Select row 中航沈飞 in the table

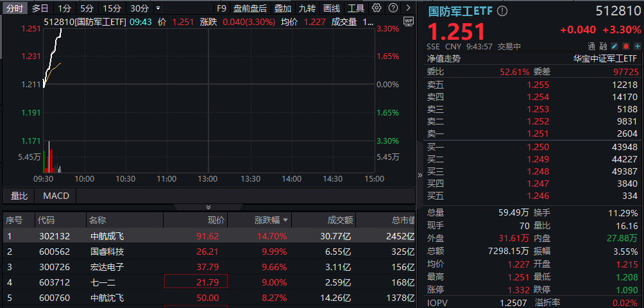[x=208, y=298]
